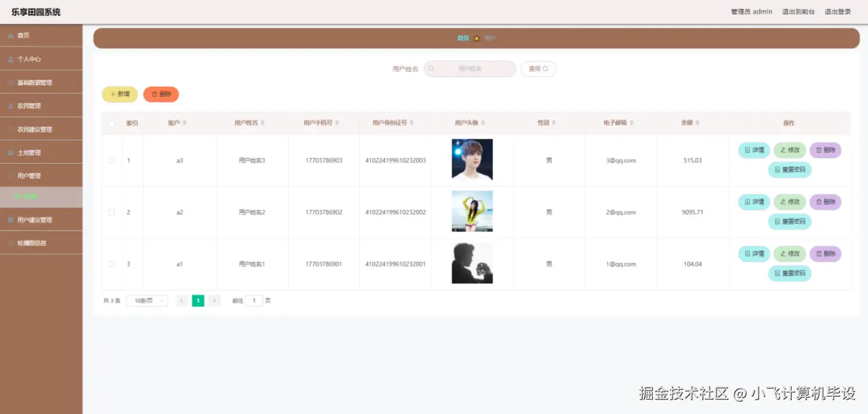Select the highlighted green 用户管理 submenu item
The width and height of the screenshot is (868, 414).
41,197
